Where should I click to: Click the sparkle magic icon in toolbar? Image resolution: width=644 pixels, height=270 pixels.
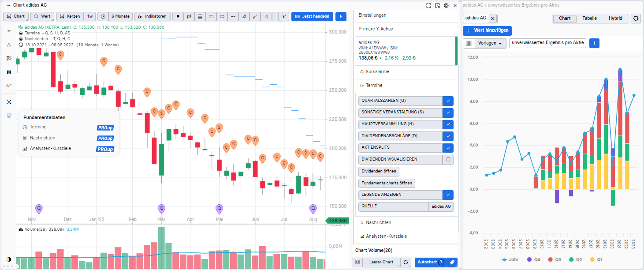click(284, 16)
